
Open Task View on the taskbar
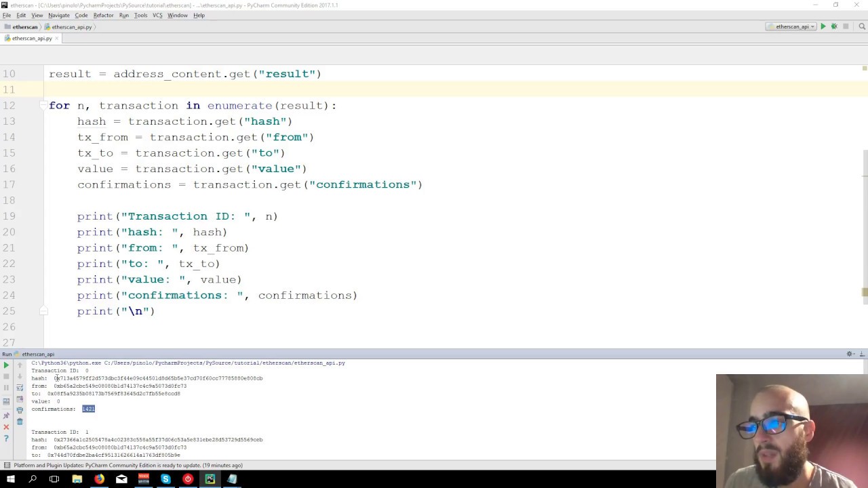[x=54, y=479]
